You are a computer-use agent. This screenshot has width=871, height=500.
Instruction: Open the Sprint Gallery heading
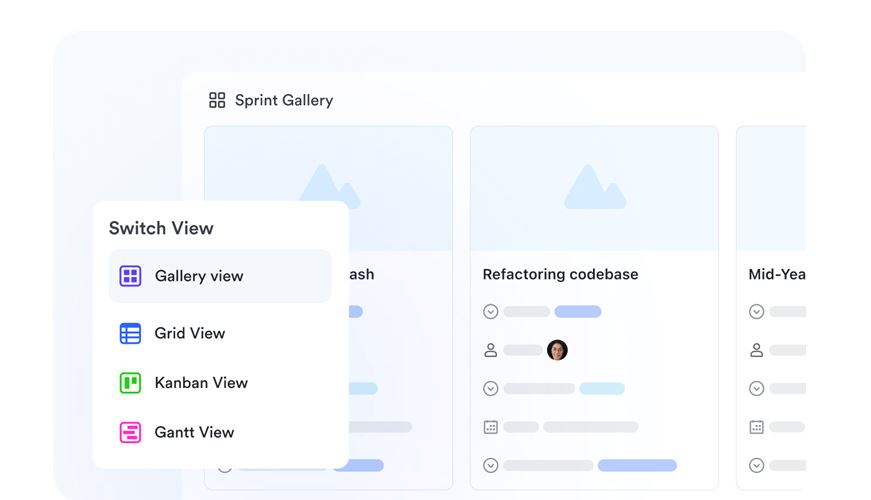pyautogui.click(x=283, y=100)
